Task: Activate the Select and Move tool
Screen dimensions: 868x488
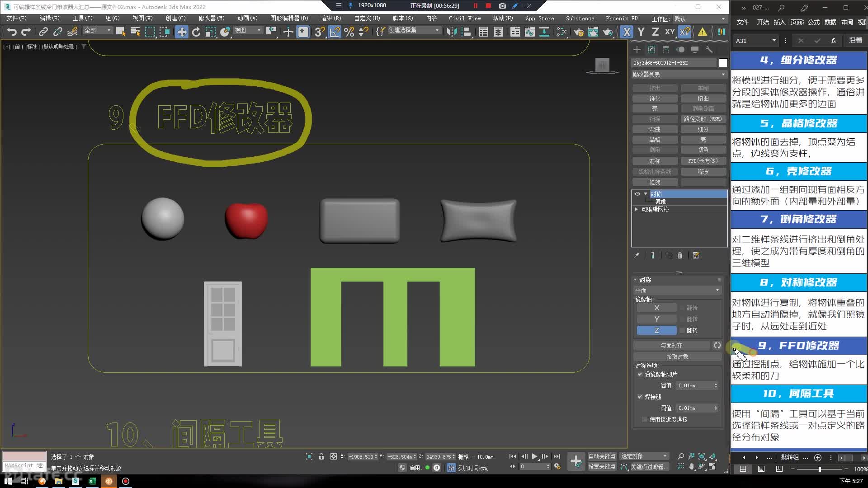Action: (x=181, y=32)
